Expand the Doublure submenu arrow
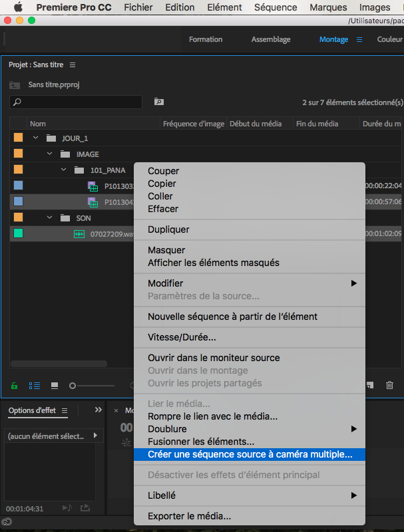Screen dimensions: 404x532 tap(354, 429)
